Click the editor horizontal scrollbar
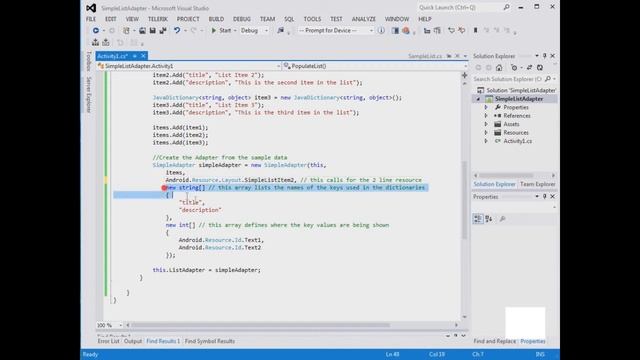The height and width of the screenshot is (360, 640). tap(260, 325)
